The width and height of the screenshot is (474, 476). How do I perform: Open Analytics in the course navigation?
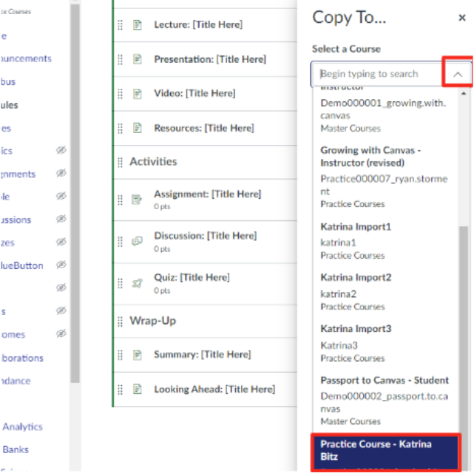pos(22,426)
